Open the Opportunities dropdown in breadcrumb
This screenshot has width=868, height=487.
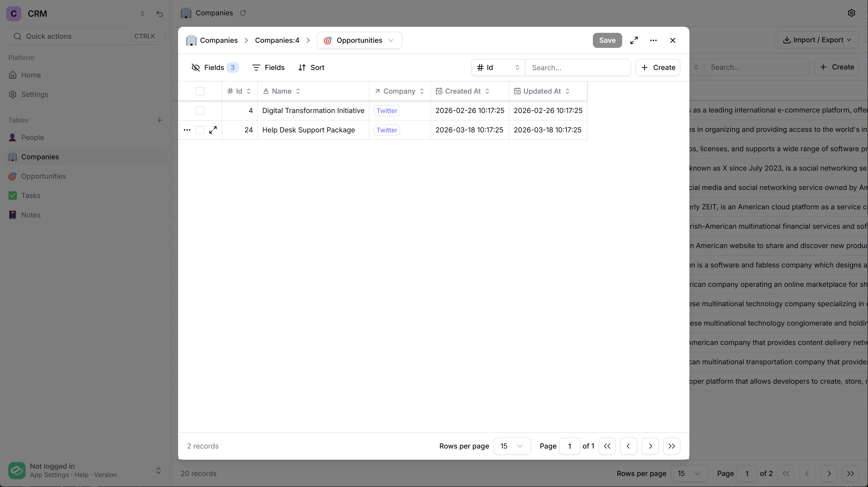pos(359,40)
